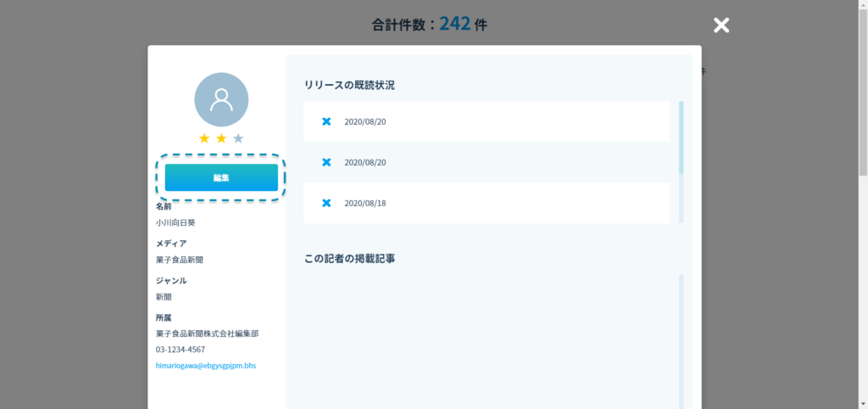Click the 合計件数 242 件 total count
The width and height of the screenshot is (868, 409).
[x=430, y=25]
